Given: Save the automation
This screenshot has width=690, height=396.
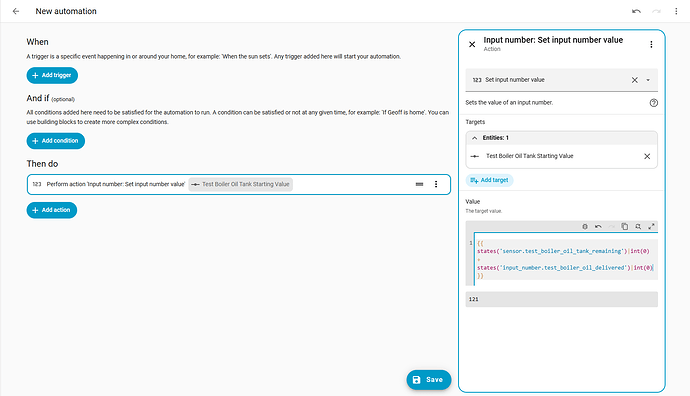Looking at the screenshot, I should [429, 380].
